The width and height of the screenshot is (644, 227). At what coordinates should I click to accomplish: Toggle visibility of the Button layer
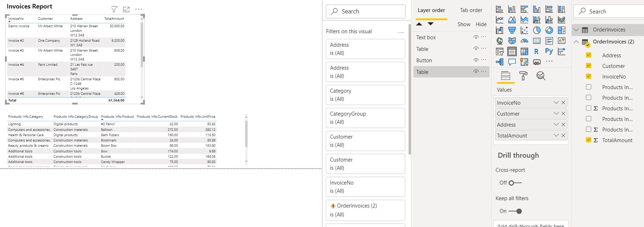pos(476,60)
